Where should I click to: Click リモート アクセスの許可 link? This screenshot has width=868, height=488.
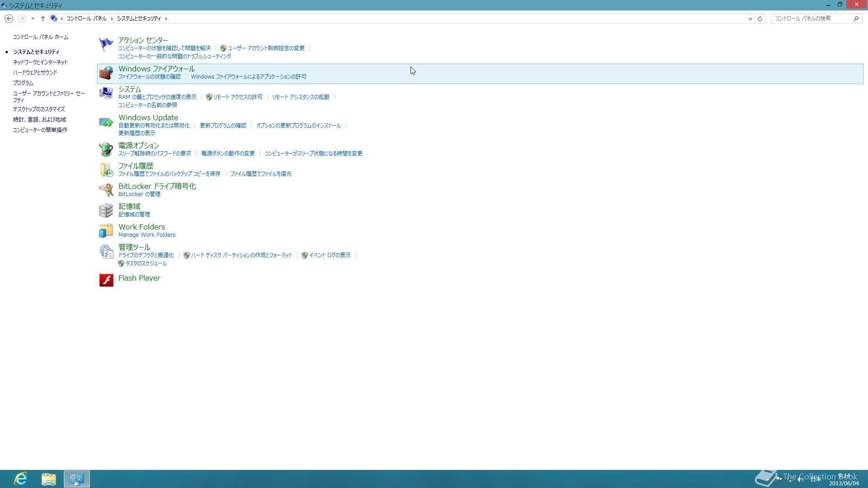[x=238, y=97]
